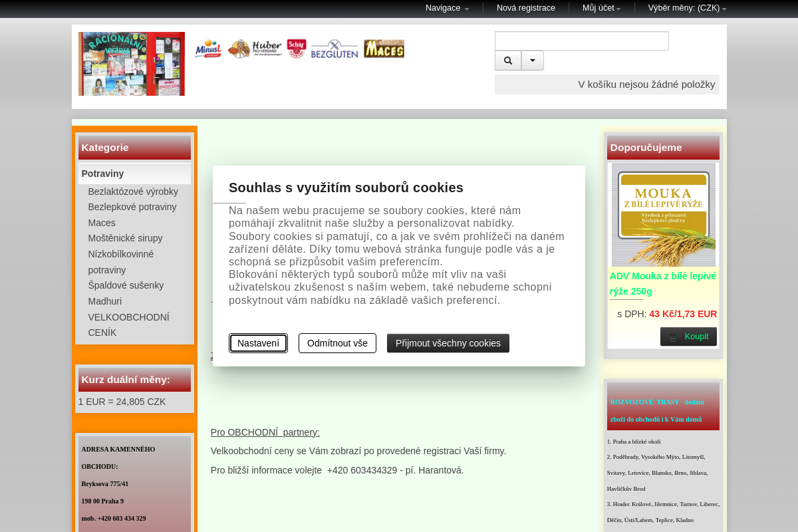This screenshot has width=798, height=532.
Task: Click the MinusL brand logo
Action: coord(207,49)
